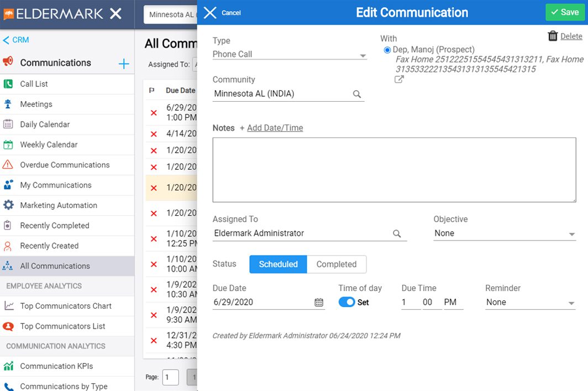
Task: Open the Reminder dropdown
Action: click(x=531, y=303)
